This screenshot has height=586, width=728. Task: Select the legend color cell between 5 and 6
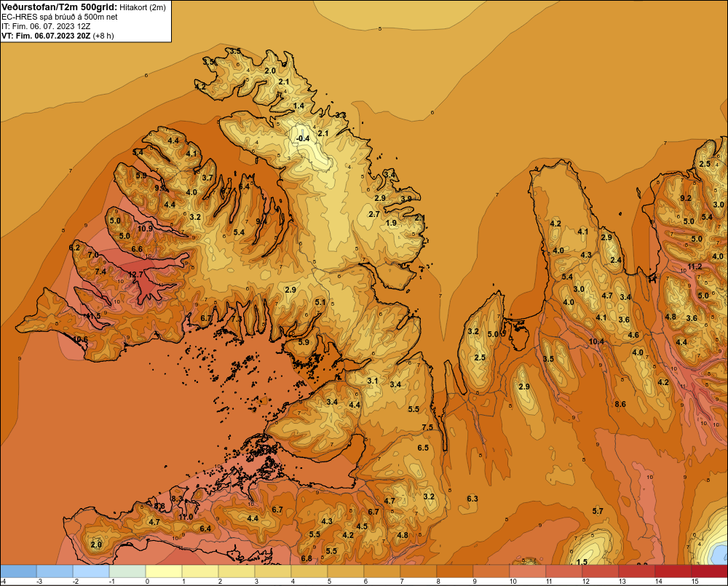(x=345, y=571)
